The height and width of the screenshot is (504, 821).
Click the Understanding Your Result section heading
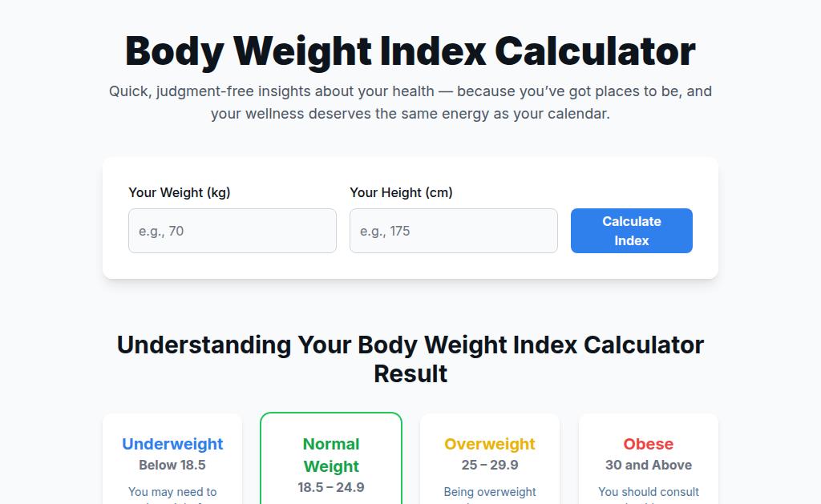click(x=410, y=359)
